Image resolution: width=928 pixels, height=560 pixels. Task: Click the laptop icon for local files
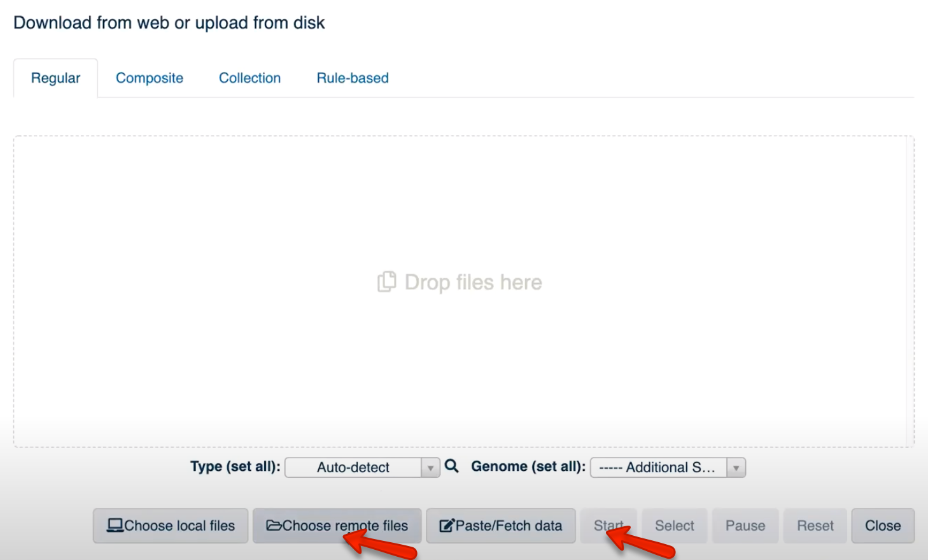(115, 526)
